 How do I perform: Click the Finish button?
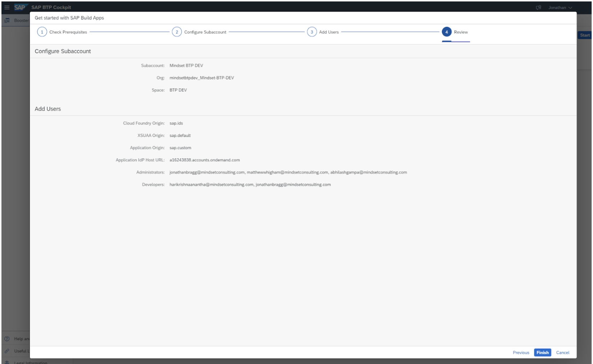pyautogui.click(x=543, y=353)
